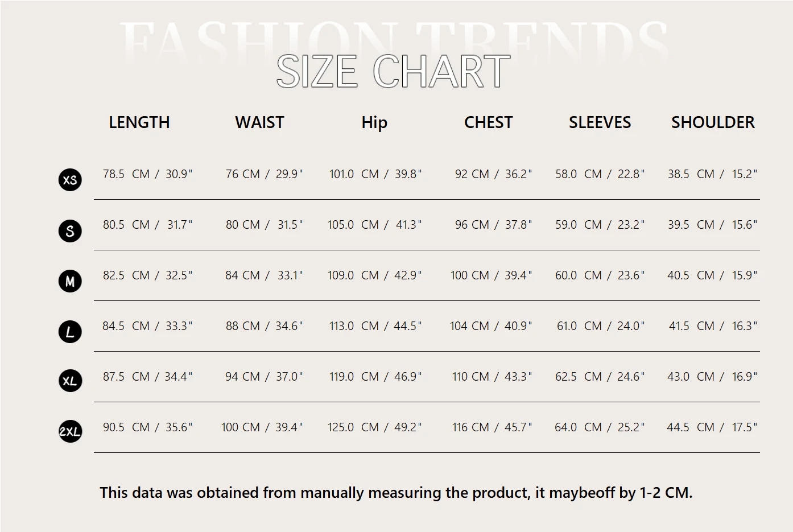Click the SLEEVES column header
The width and height of the screenshot is (793, 532).
600,122
